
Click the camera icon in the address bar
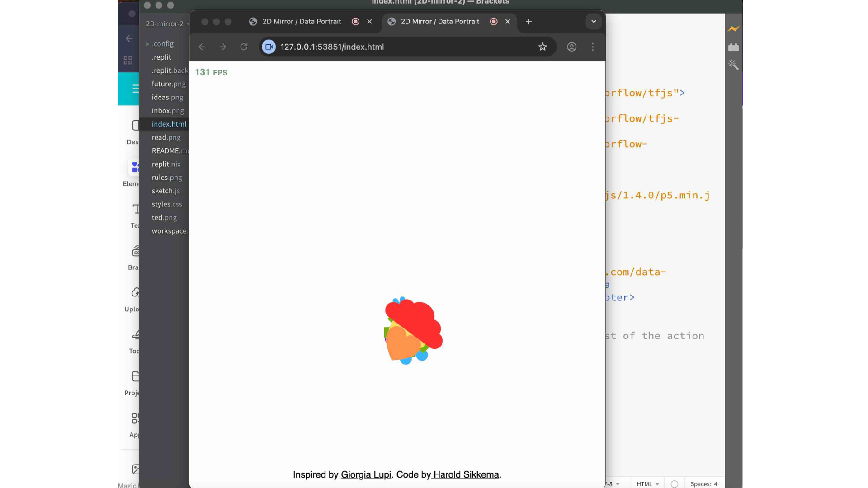(x=269, y=47)
